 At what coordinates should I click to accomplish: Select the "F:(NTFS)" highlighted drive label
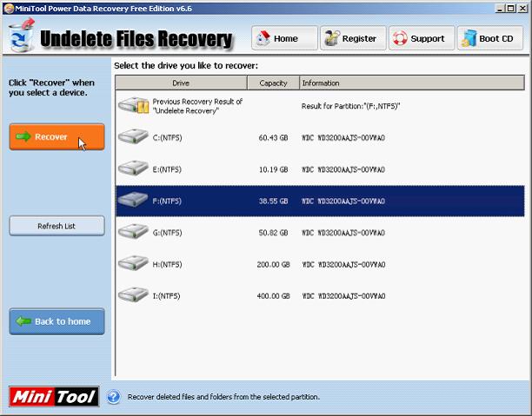tap(167, 201)
